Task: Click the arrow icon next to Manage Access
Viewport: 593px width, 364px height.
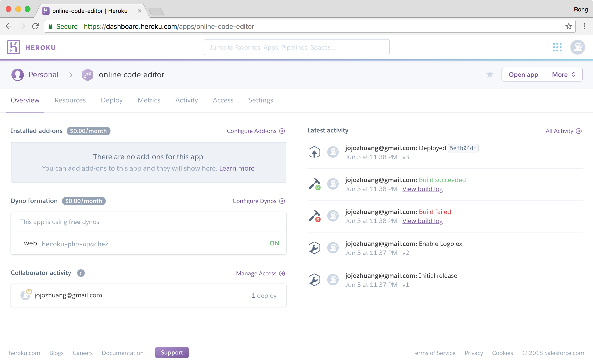Action: tap(282, 273)
